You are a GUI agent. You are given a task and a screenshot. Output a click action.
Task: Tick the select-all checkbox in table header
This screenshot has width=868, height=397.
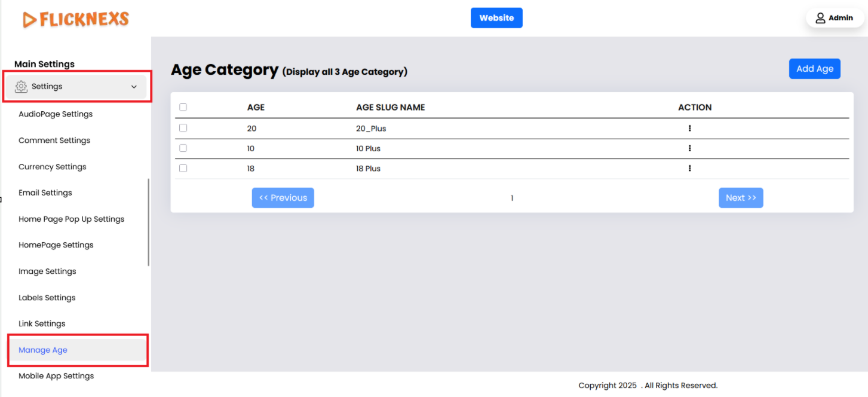pyautogui.click(x=183, y=108)
